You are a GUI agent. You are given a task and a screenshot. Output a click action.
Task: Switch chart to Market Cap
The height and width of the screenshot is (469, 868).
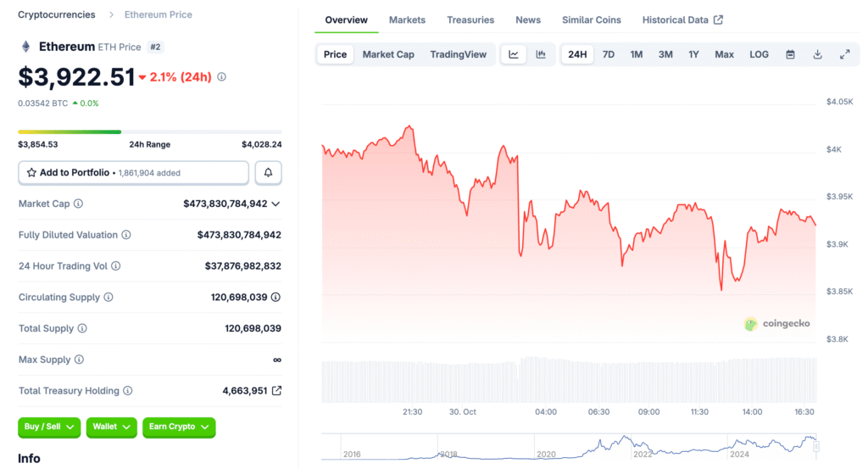388,54
